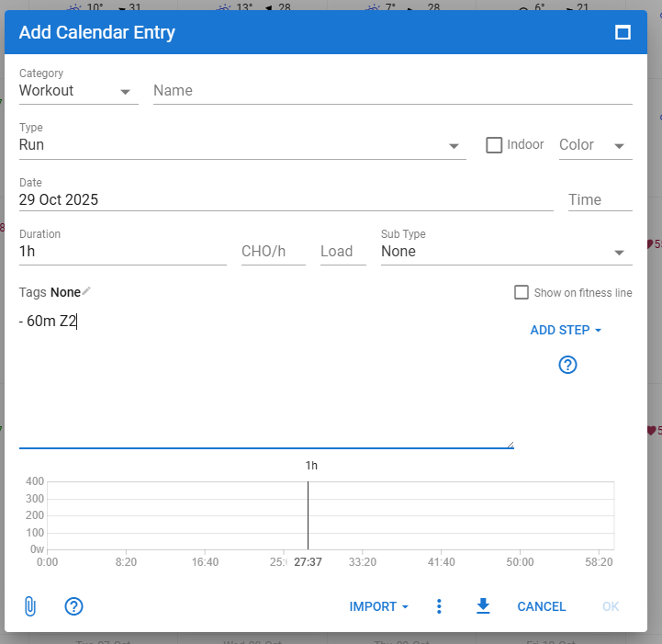Open the Sub Type dropdown
This screenshot has width=662, height=644.
coord(620,252)
